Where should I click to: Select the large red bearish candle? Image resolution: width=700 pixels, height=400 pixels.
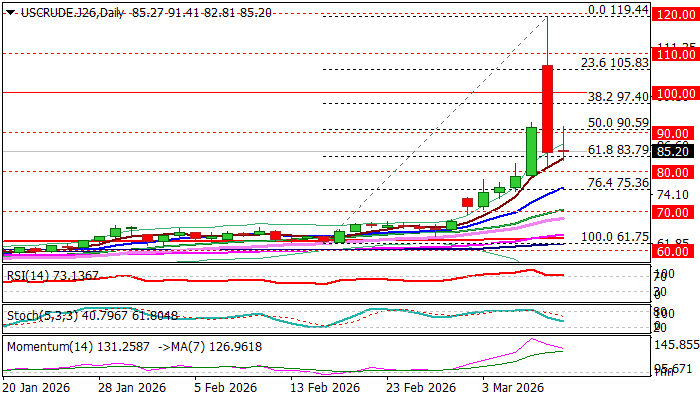point(548,108)
